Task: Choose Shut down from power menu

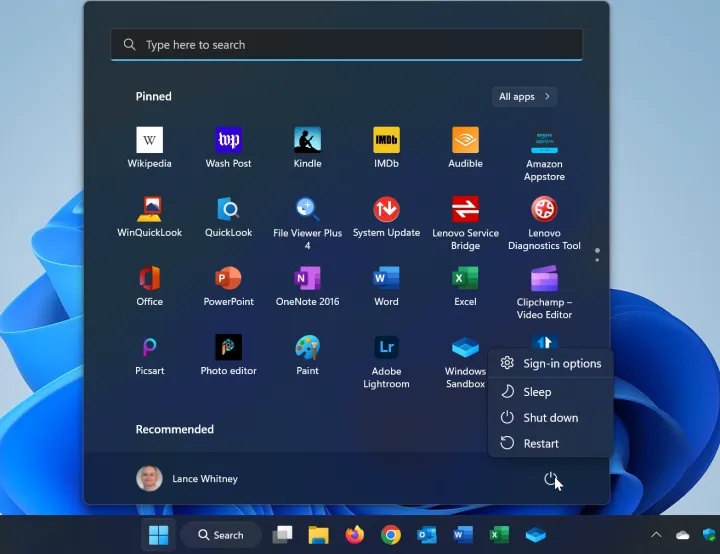Action: 550,418
